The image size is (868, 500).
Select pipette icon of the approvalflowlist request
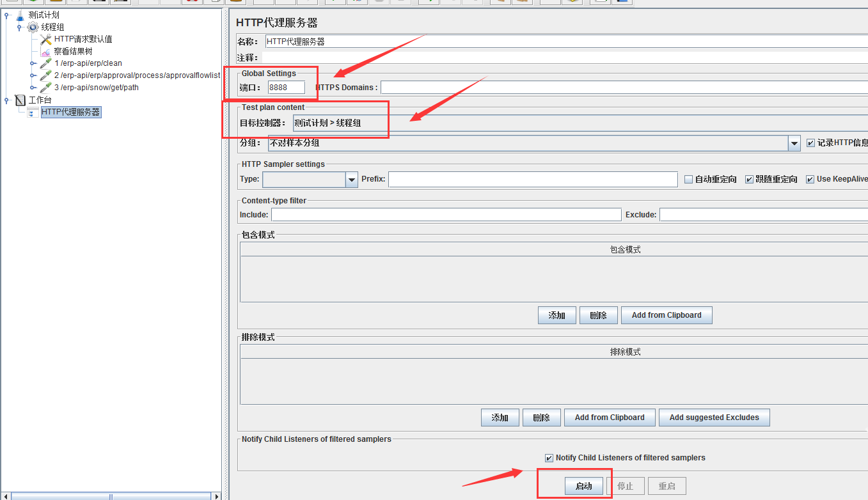(x=45, y=75)
